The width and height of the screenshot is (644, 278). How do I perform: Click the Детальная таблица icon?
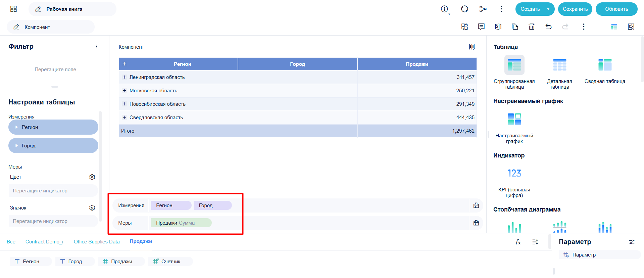pos(559,65)
